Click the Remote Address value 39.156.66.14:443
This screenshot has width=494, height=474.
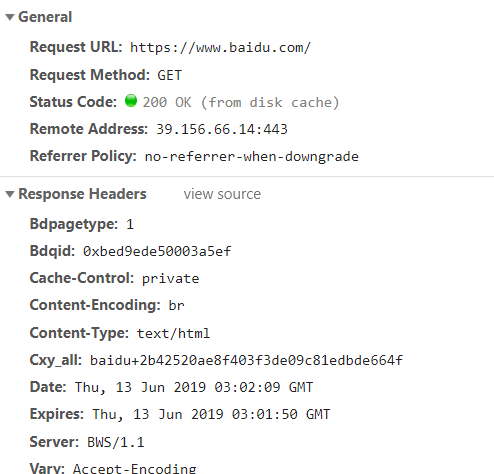222,129
